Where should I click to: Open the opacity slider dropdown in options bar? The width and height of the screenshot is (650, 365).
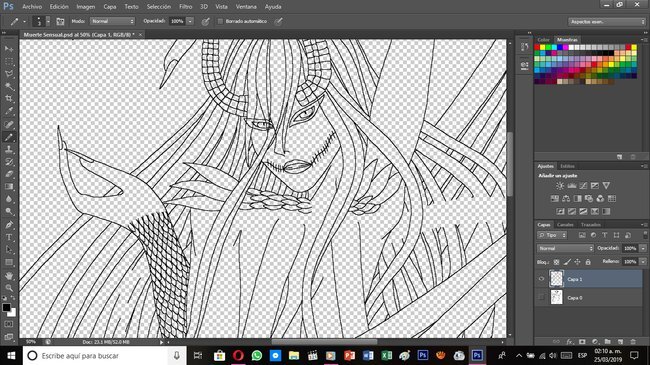pos(190,21)
